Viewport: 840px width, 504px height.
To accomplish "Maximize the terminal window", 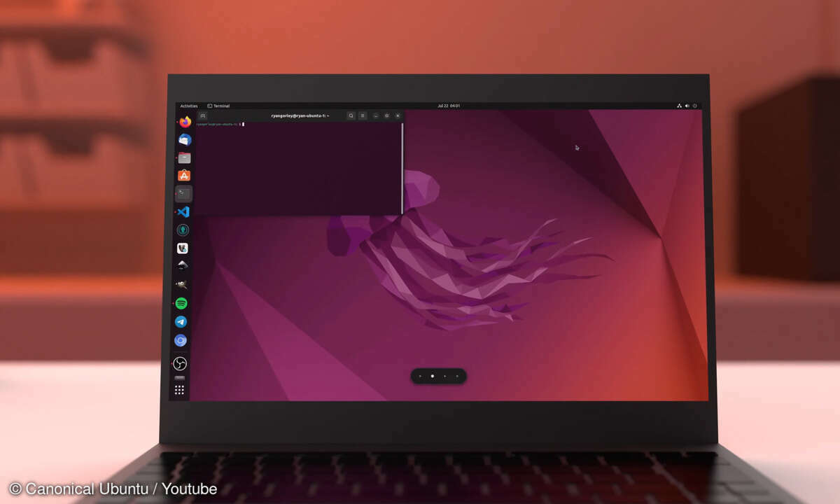I will click(x=386, y=115).
